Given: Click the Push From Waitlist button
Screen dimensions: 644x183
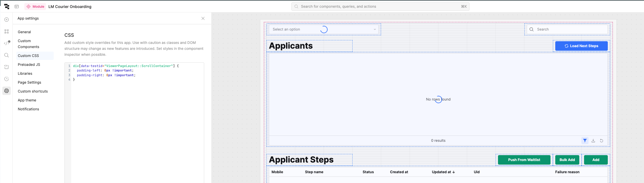Looking at the screenshot, I should 524,160.
